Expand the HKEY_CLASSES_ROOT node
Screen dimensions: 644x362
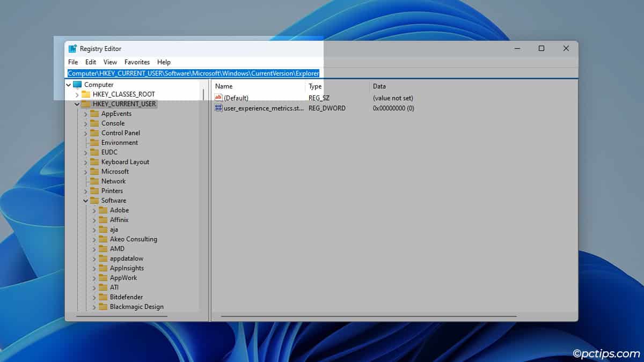[x=77, y=94]
